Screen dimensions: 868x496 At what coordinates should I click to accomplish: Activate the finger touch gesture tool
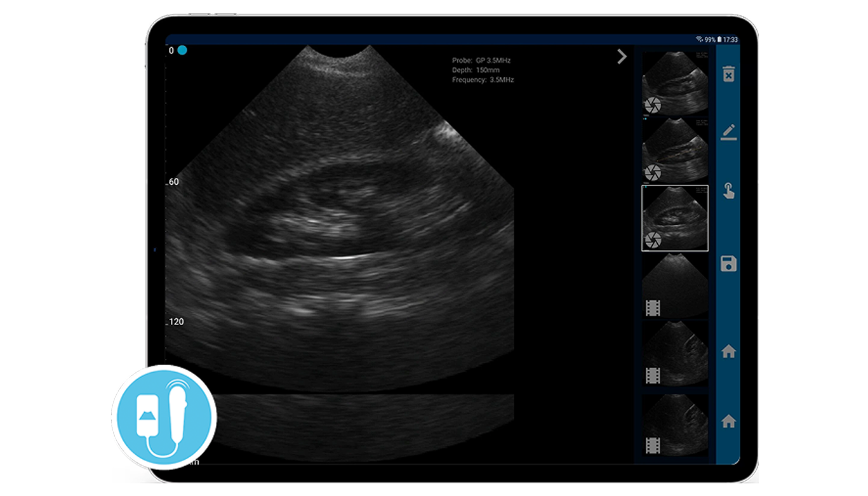tap(728, 191)
